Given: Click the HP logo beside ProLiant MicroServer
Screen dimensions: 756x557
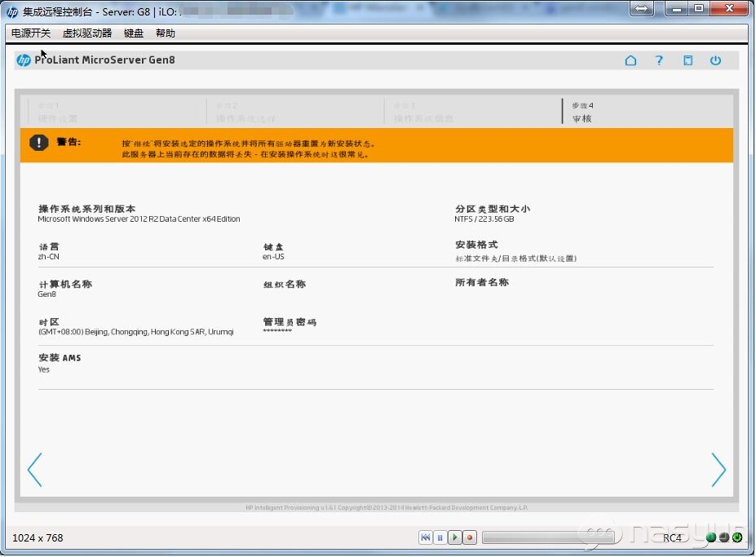Looking at the screenshot, I should pos(24,60).
